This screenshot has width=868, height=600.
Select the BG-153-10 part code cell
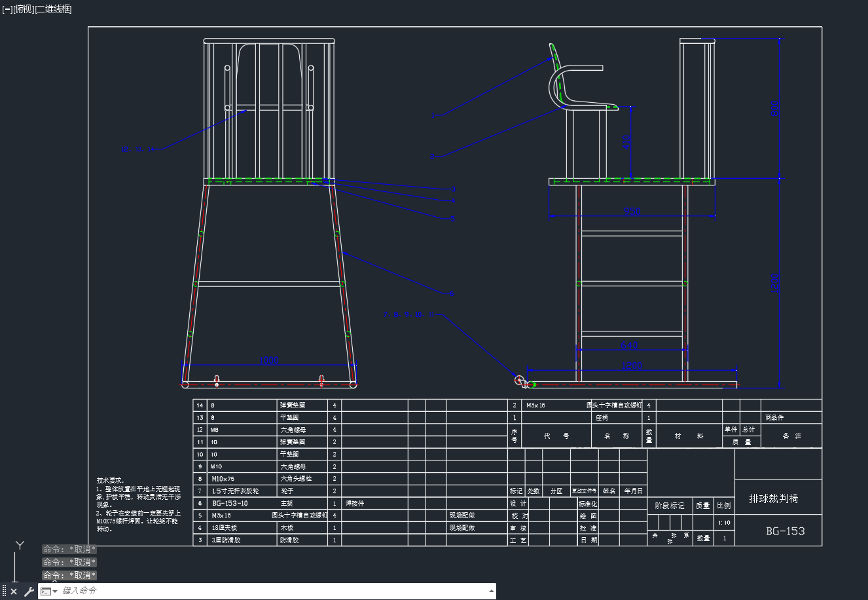click(230, 503)
